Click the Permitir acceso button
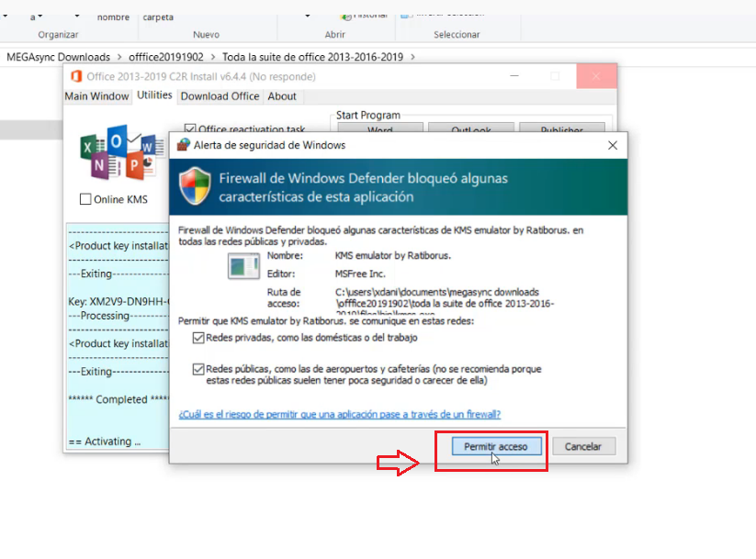This screenshot has width=756, height=559. 496,446
